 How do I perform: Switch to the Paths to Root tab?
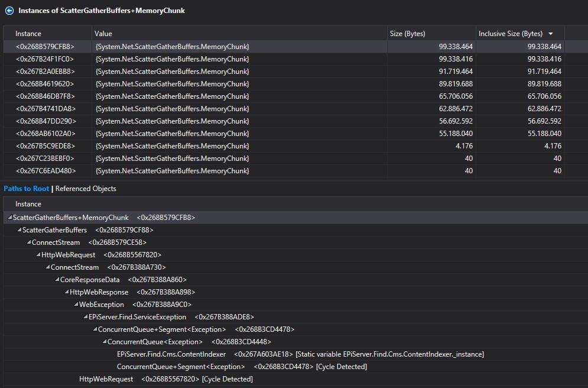[26, 189]
